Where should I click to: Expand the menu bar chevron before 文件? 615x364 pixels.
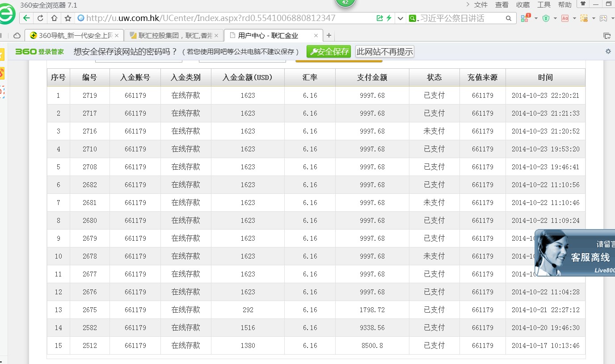(468, 4)
